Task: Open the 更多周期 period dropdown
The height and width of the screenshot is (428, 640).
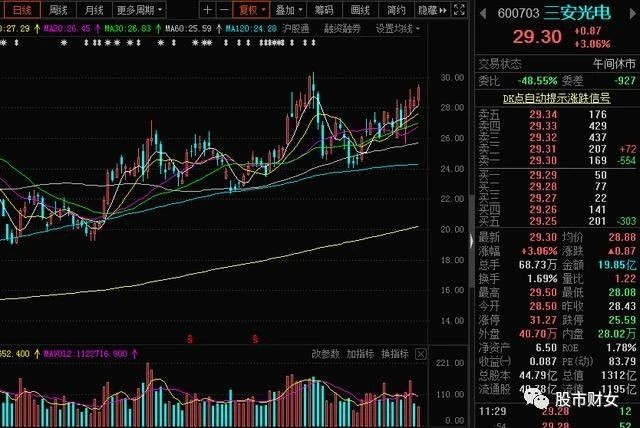Action: (139, 9)
